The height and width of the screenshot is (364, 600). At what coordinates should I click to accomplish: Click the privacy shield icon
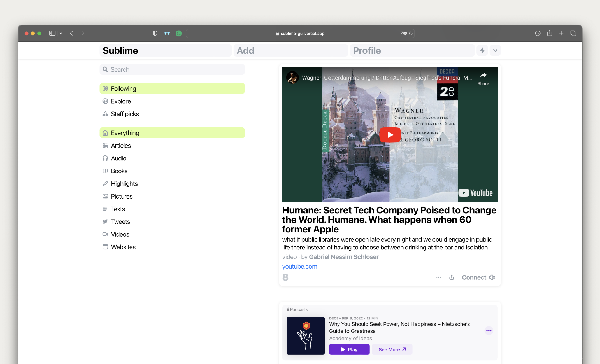point(155,33)
